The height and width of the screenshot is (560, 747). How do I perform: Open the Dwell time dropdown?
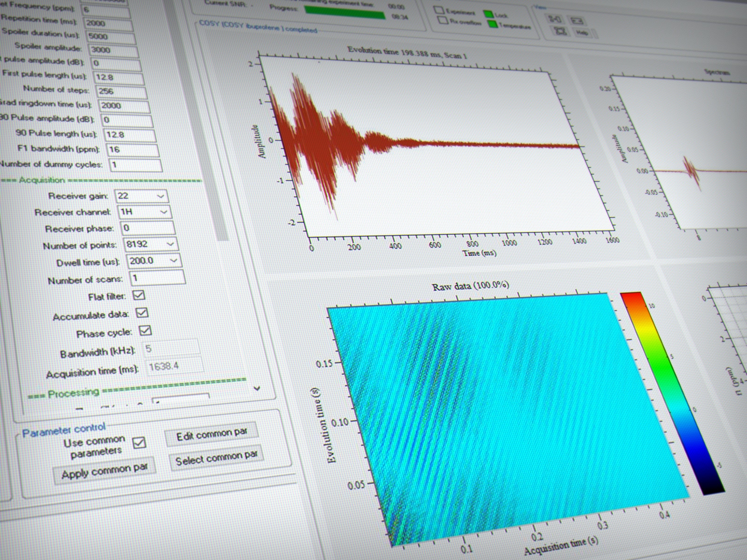[x=173, y=260]
